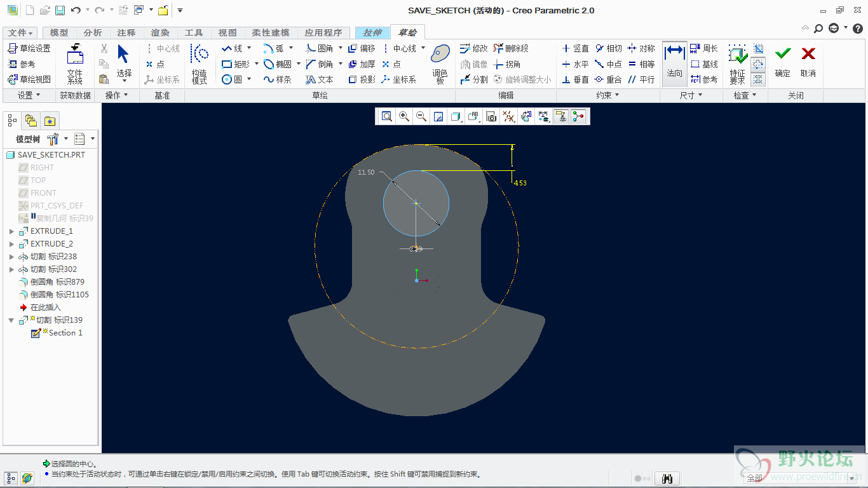Viewport: 868px width, 488px height.
Task: Click the 删除段 (Delete Segment) tool
Action: pos(511,48)
